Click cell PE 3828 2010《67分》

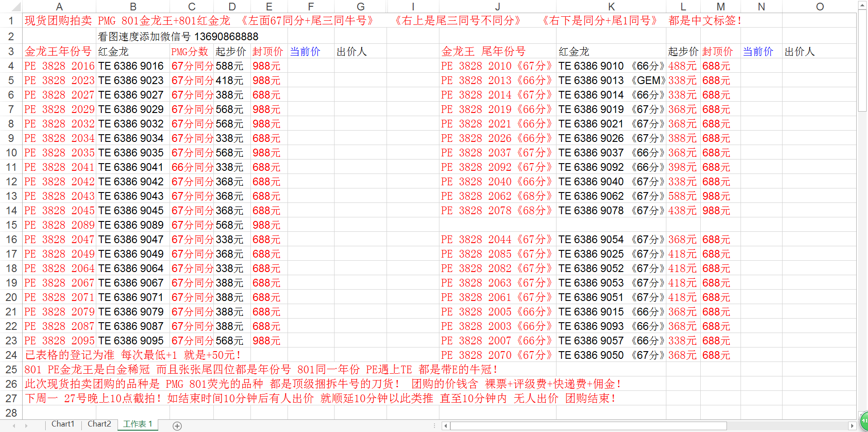tap(498, 66)
